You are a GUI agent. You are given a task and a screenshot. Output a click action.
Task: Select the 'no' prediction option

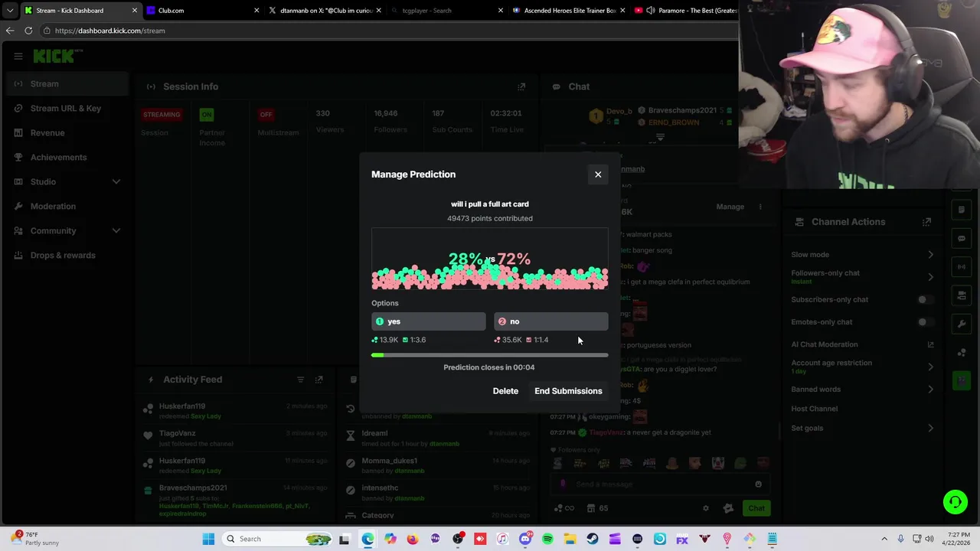(x=551, y=321)
